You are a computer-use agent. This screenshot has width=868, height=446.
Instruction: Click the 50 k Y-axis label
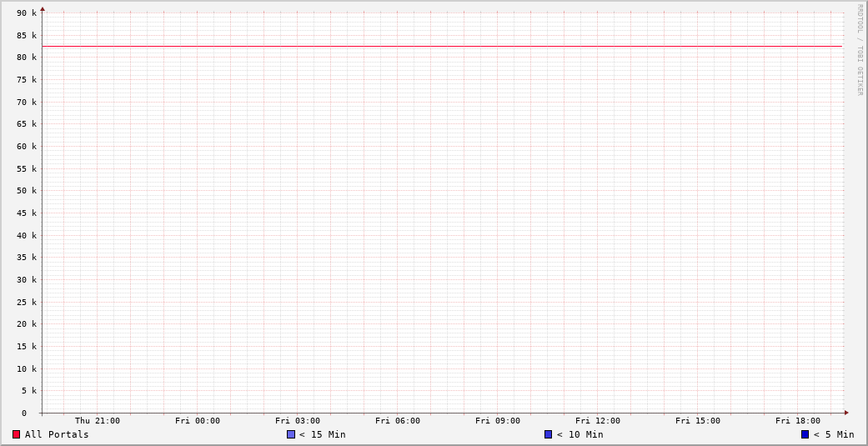(27, 191)
